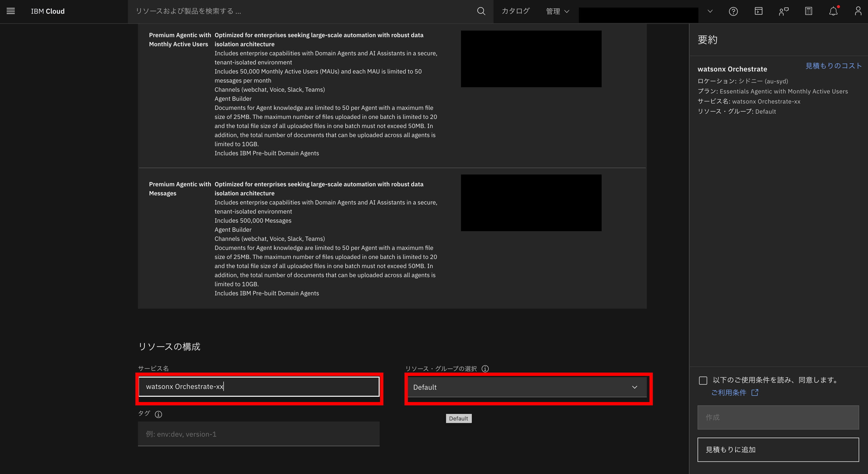Click the タグ input field

(259, 434)
